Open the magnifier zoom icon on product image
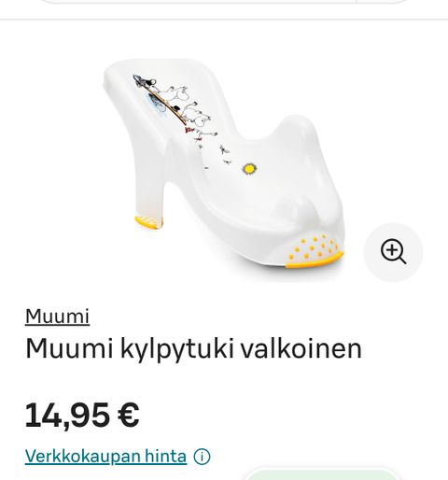 point(393,251)
